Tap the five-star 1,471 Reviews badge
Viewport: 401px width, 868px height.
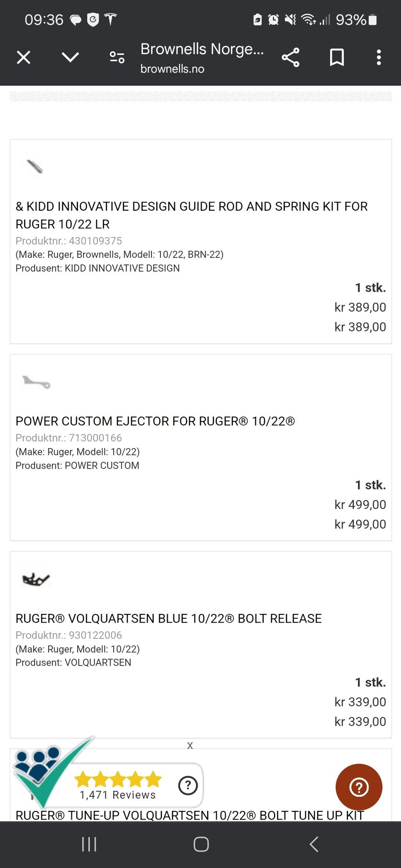(118, 785)
